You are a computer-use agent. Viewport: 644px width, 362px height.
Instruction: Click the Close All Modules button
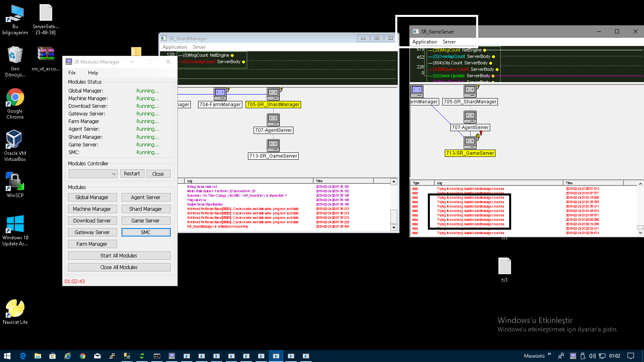pos(119,267)
